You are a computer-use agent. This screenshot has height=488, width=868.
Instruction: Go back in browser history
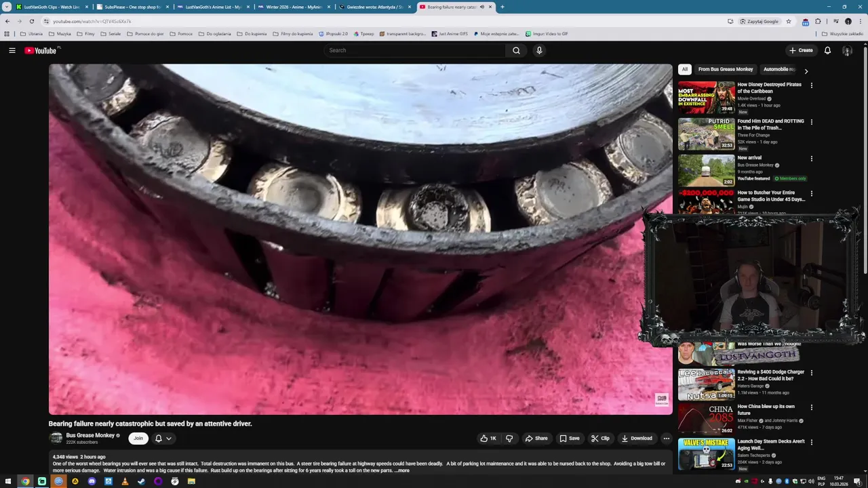(x=7, y=21)
